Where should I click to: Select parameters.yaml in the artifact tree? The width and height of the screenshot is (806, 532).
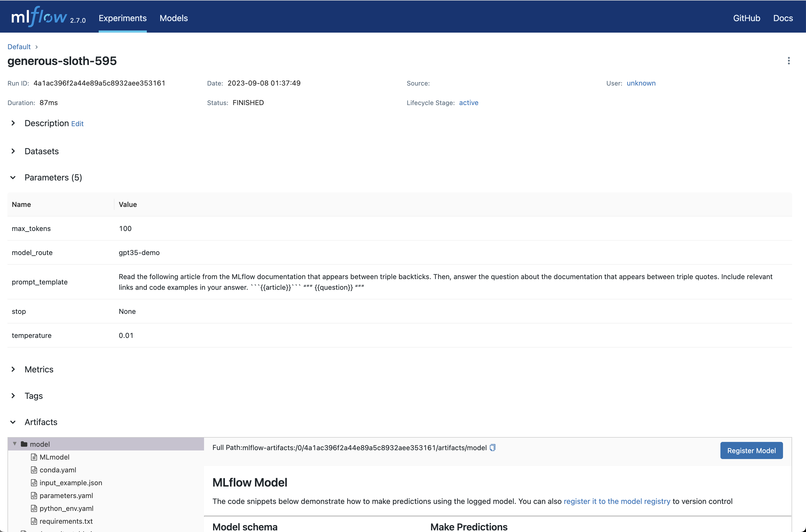pos(66,495)
